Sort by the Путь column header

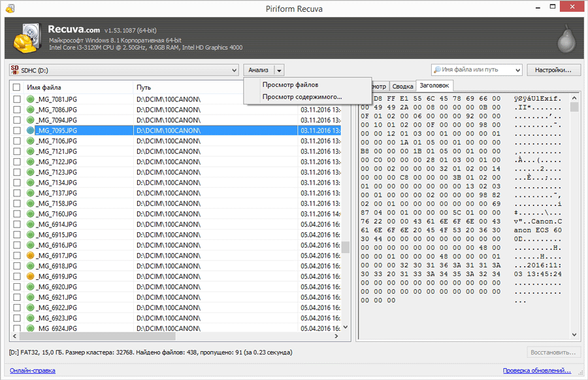[144, 87]
